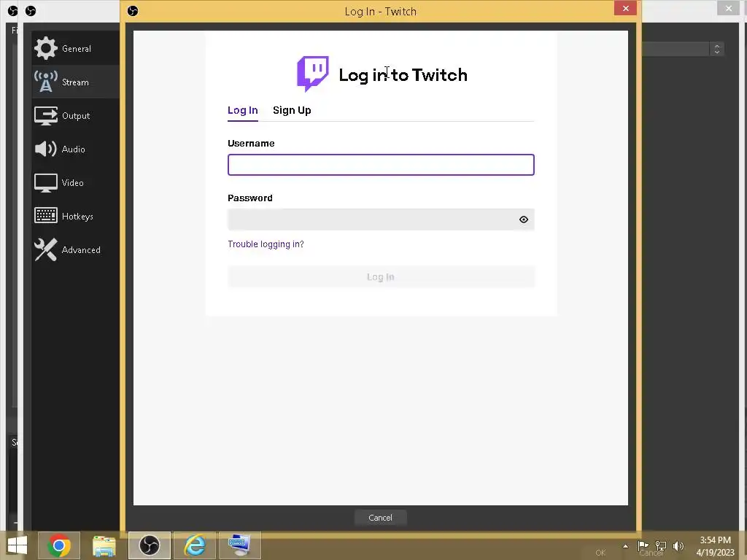Viewport: 747px width, 560px height.
Task: Open network status icon in tray
Action: (x=661, y=545)
